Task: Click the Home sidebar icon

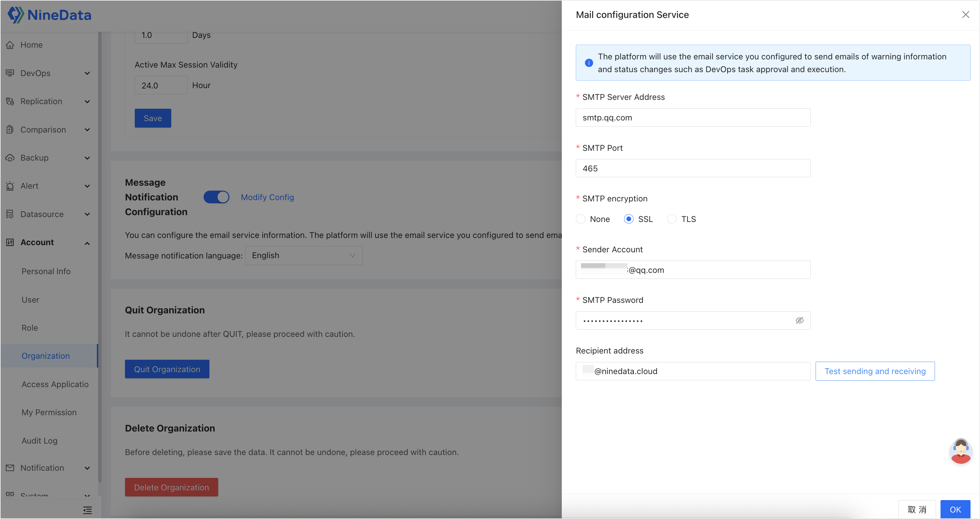Action: click(x=10, y=45)
